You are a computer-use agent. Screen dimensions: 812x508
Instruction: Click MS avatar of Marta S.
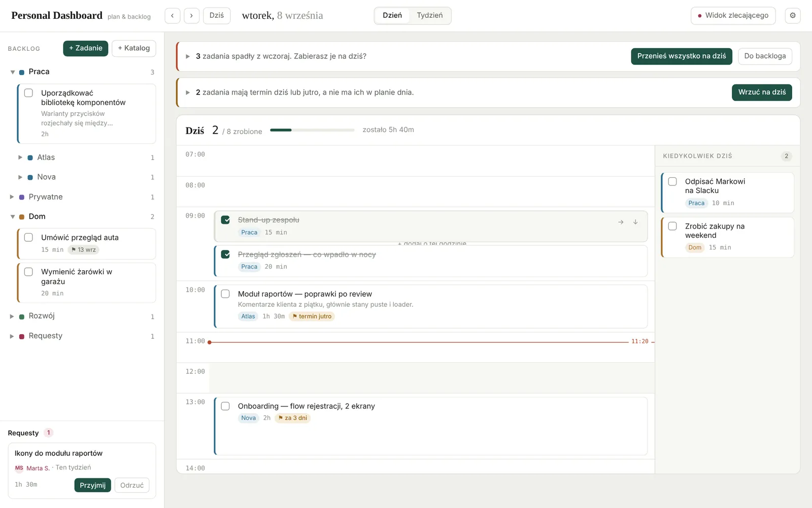click(19, 468)
